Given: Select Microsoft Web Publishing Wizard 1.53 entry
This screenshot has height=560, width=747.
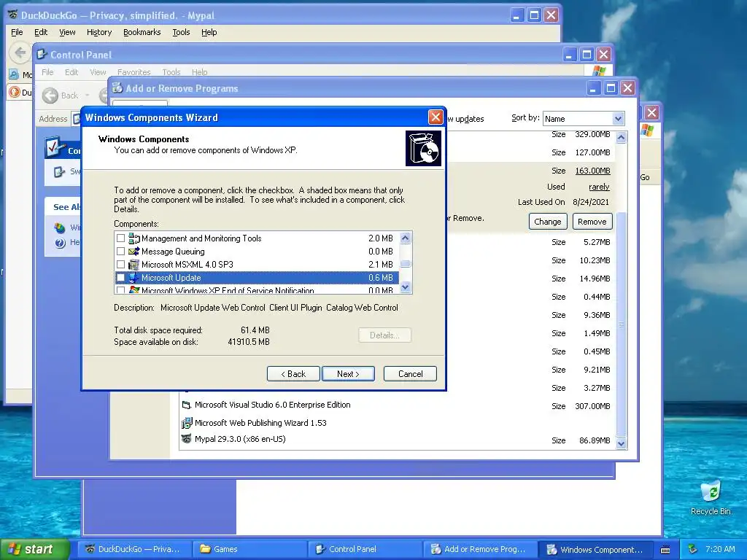Looking at the screenshot, I should pyautogui.click(x=260, y=423).
